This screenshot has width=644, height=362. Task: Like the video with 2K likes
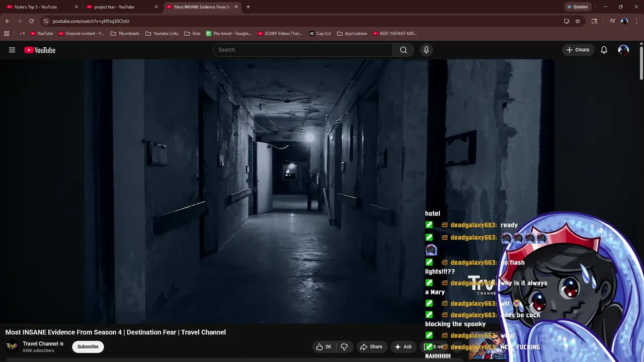click(x=324, y=347)
